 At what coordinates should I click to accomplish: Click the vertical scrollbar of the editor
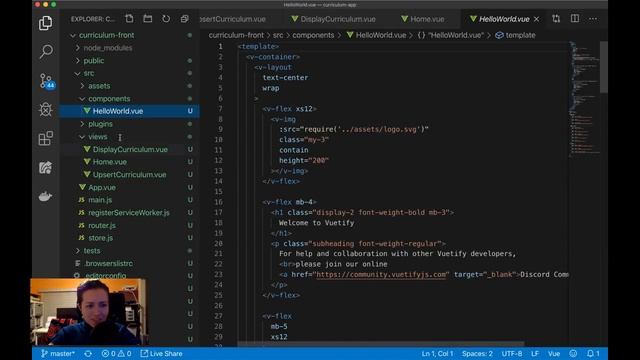click(x=603, y=67)
